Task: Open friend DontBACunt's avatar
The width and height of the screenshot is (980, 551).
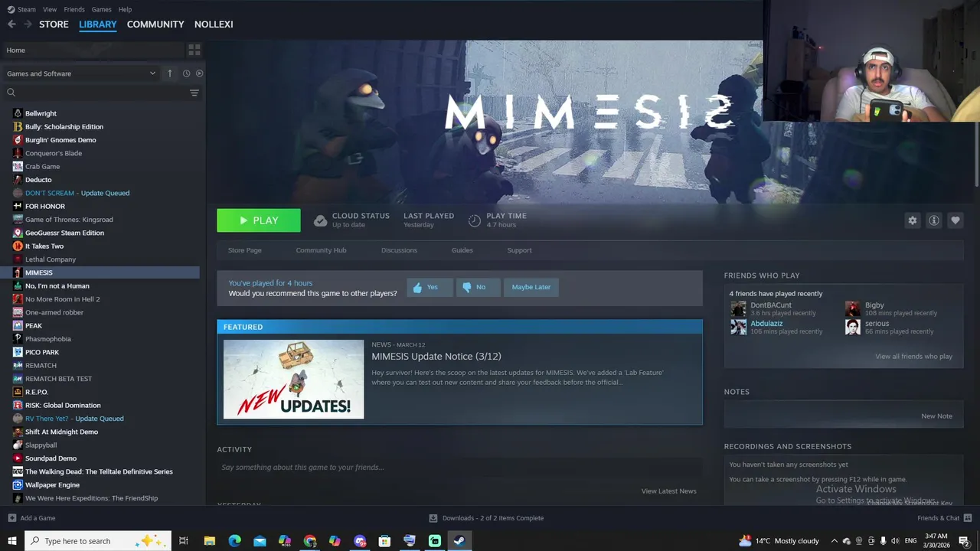Action: click(738, 308)
